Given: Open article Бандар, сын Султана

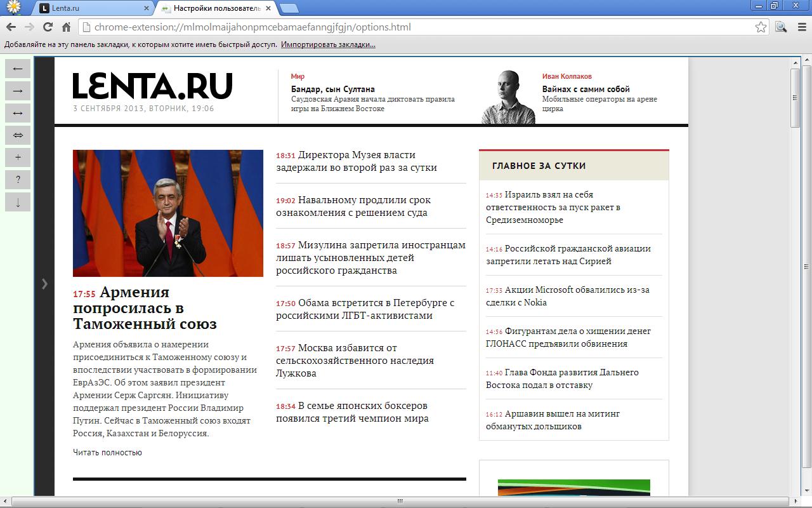Looking at the screenshot, I should (x=333, y=89).
